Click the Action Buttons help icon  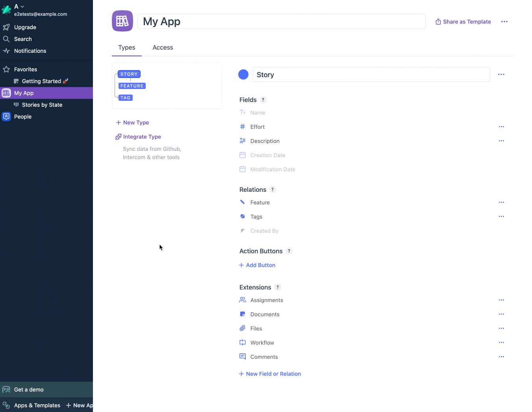289,251
